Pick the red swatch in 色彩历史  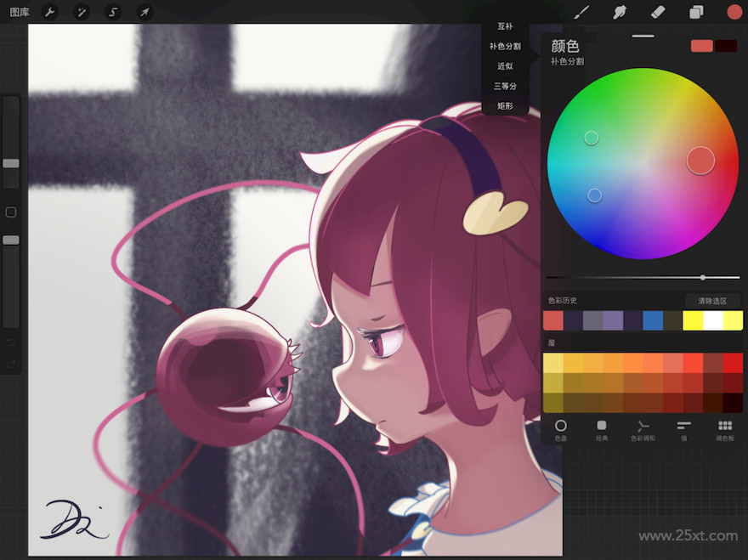(552, 320)
